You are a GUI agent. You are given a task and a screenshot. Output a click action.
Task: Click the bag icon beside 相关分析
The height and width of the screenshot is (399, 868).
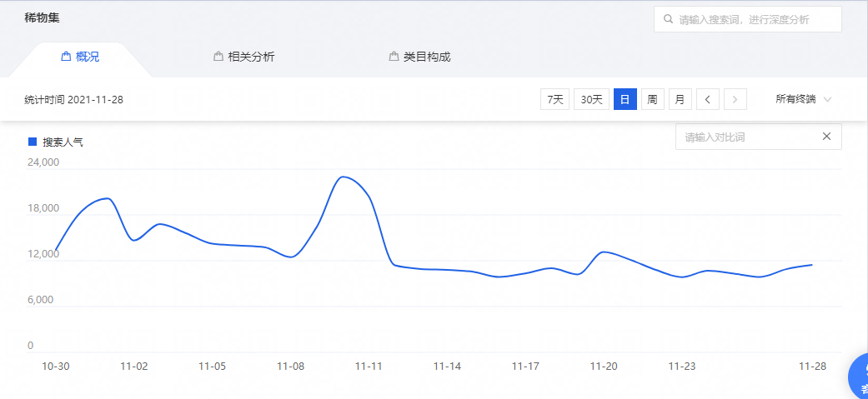[x=218, y=57]
